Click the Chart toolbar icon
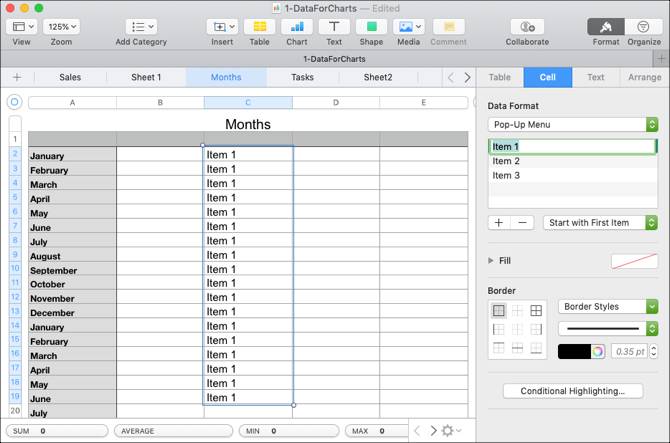 [297, 27]
